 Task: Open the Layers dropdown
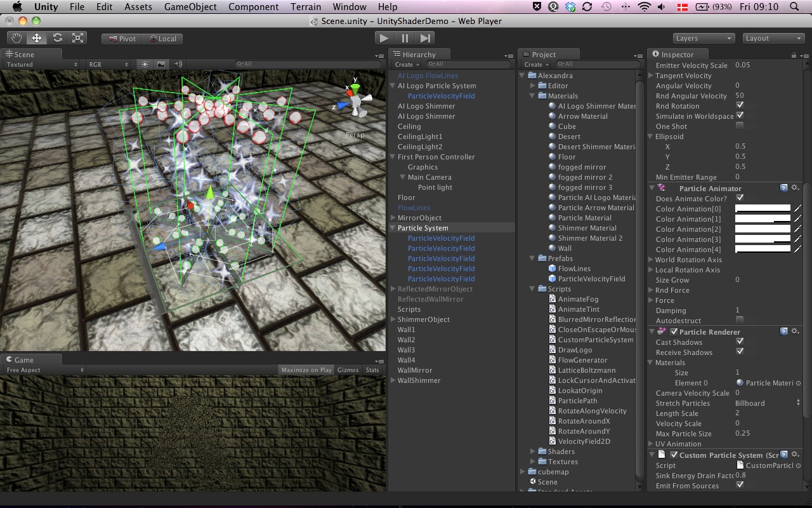tap(704, 38)
